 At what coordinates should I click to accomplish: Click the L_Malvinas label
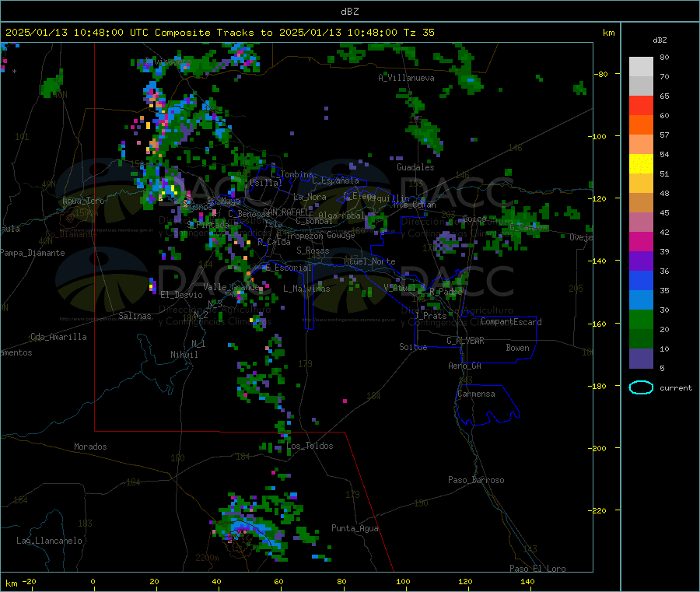click(306, 289)
